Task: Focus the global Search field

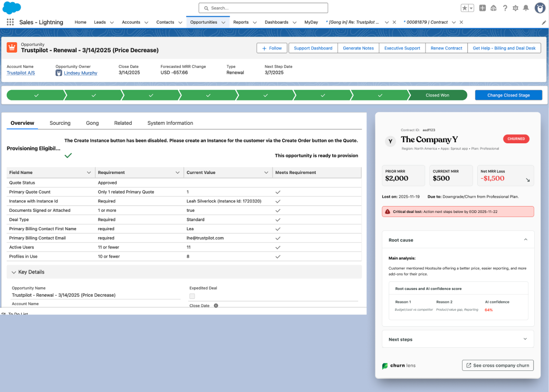Action: pyautogui.click(x=263, y=8)
